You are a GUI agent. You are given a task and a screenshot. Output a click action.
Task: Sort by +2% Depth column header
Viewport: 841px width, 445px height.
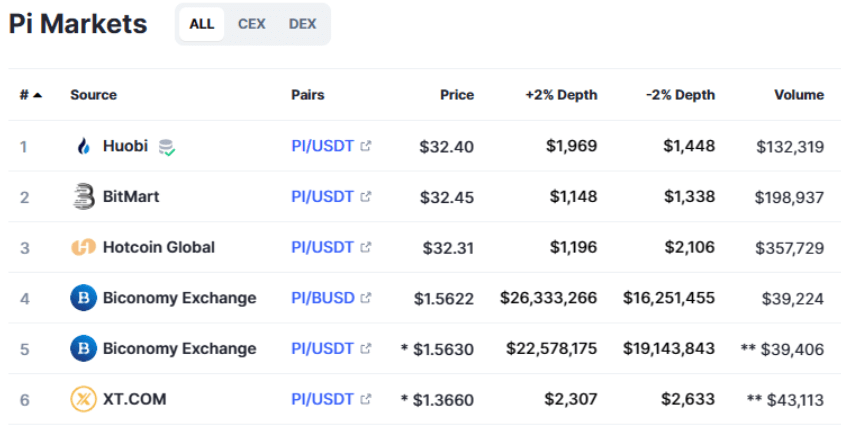(x=560, y=95)
